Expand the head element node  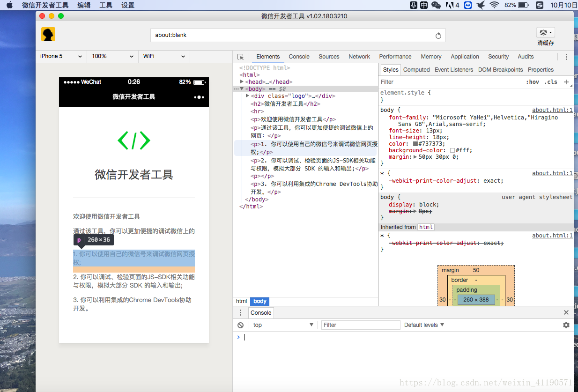click(242, 82)
